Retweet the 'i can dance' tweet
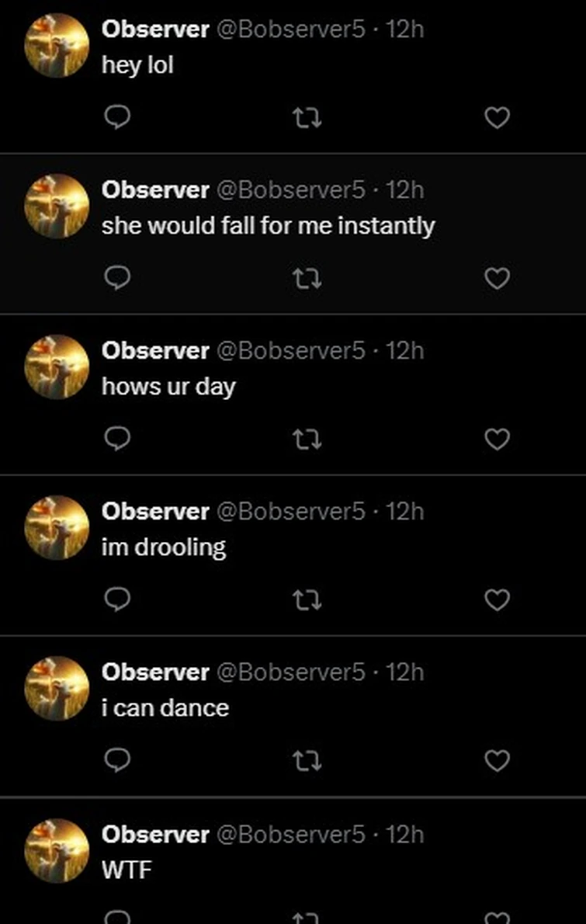The width and height of the screenshot is (586, 924). click(307, 761)
